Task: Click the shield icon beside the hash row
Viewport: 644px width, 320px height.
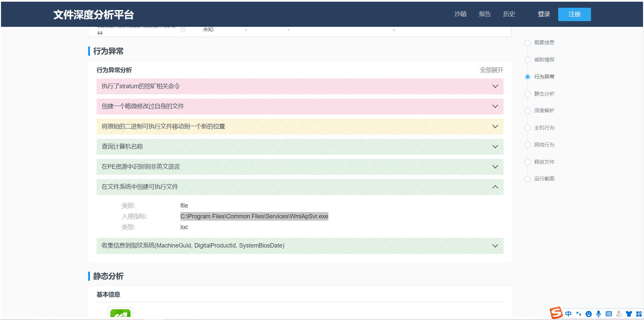Action: coord(183,29)
